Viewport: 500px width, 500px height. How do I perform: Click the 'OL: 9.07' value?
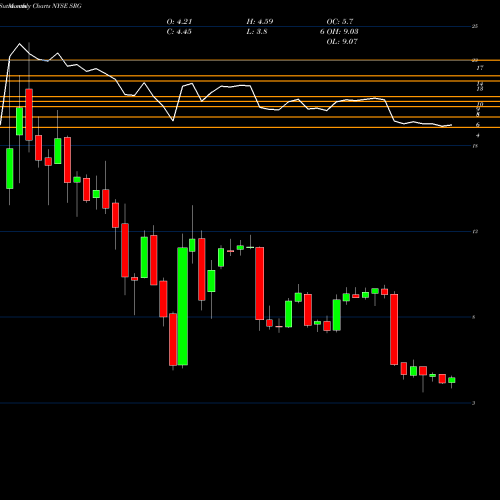click(x=342, y=42)
